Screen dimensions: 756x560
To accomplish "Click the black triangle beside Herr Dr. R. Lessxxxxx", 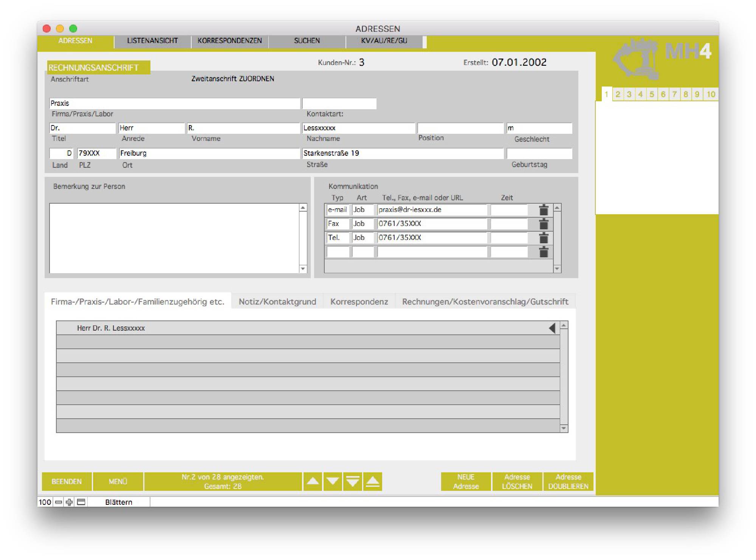I will (552, 328).
